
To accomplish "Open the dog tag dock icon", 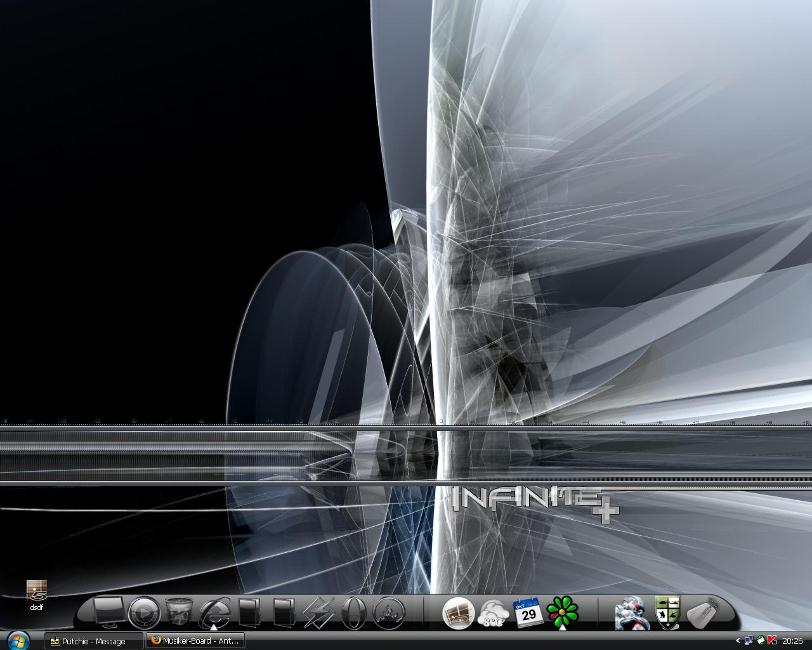I will point(703,614).
